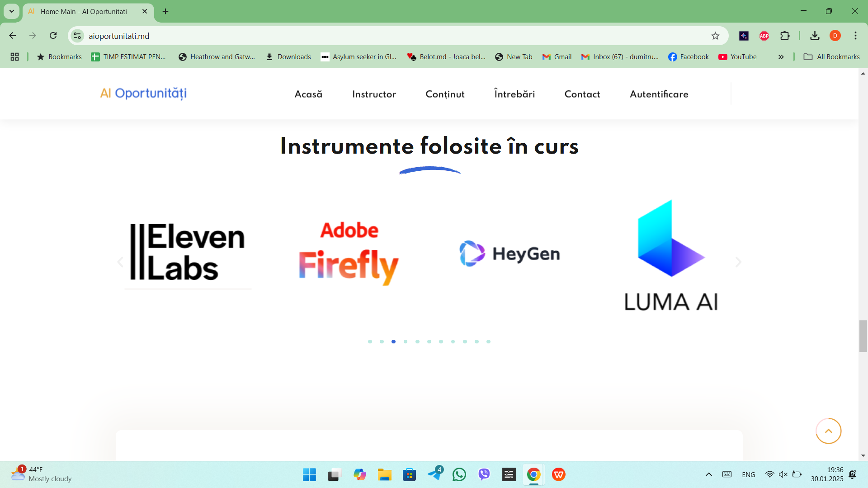The height and width of the screenshot is (488, 868).
Task: Select the first carousel pagination dot
Action: [x=370, y=342]
